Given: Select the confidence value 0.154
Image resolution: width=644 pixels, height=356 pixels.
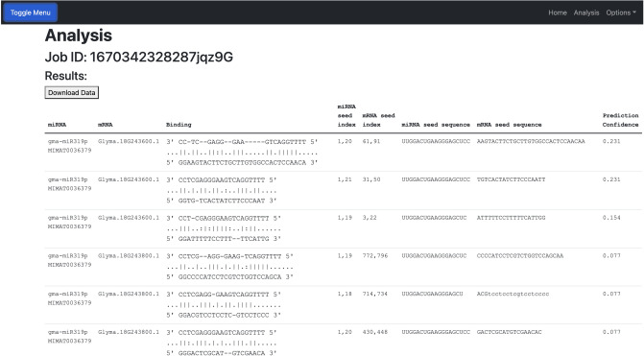Looking at the screenshot, I should 611,218.
